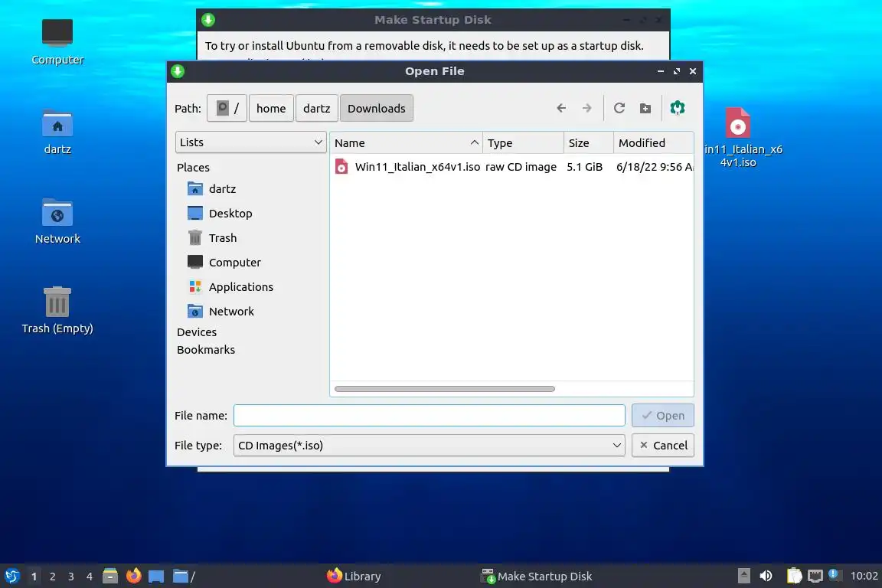The width and height of the screenshot is (882, 588).
Task: Switch to Make Startup Disk taskbar entry
Action: tap(537, 577)
